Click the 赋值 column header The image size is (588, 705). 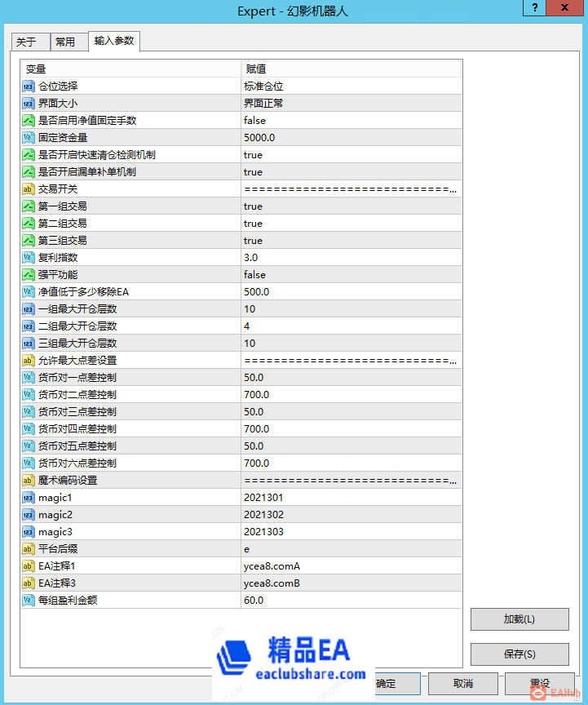tap(351, 69)
